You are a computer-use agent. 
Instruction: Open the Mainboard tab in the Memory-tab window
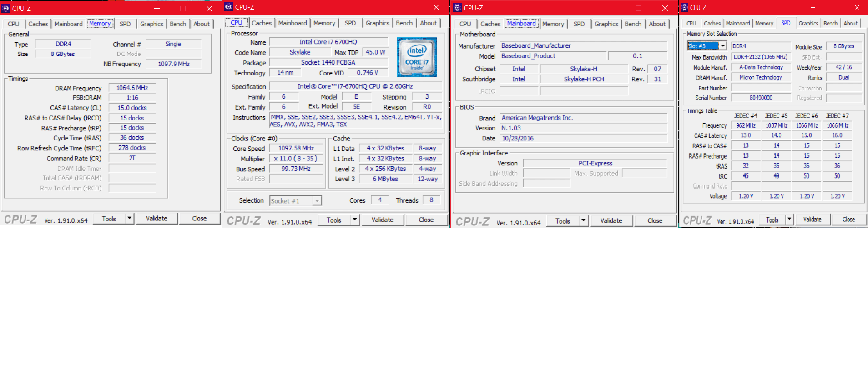68,24
